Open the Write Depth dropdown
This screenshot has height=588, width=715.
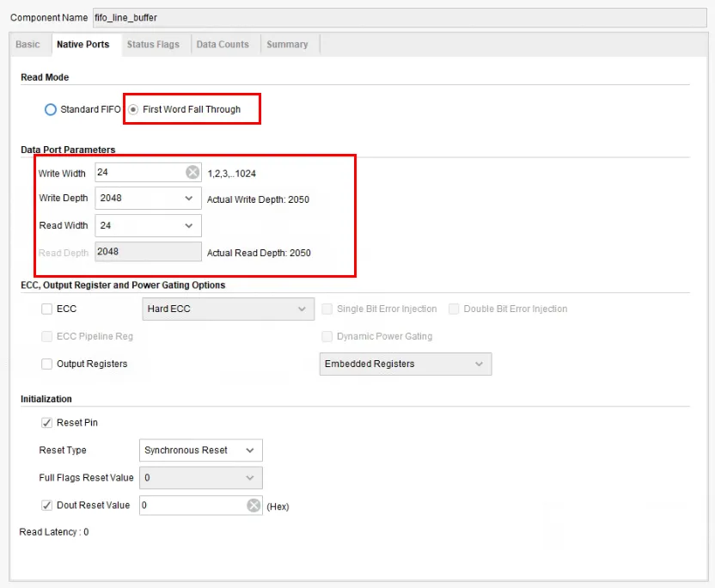click(148, 199)
